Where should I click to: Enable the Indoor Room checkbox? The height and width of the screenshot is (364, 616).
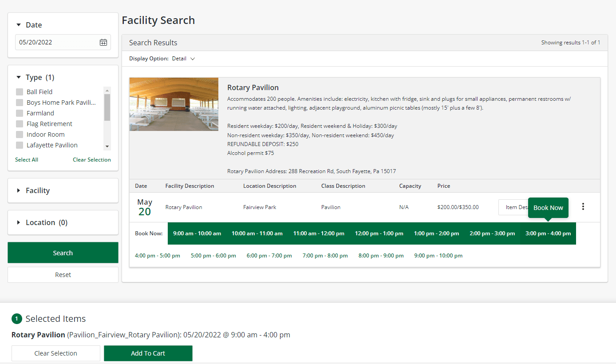point(20,135)
